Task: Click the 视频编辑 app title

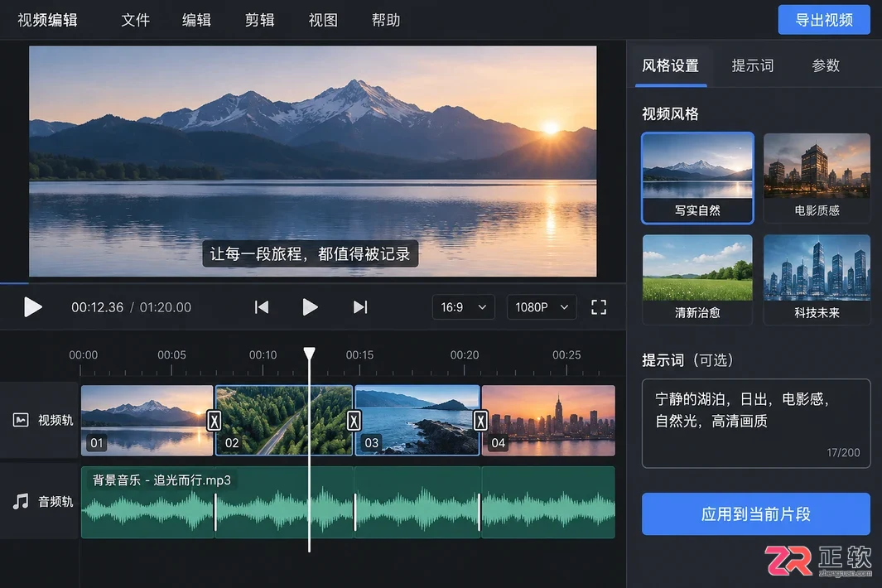Action: click(47, 20)
